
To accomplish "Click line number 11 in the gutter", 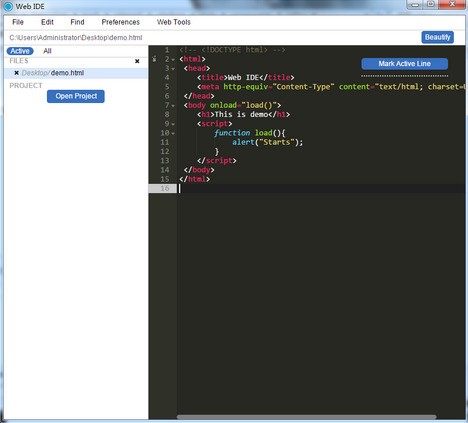I will click(165, 142).
